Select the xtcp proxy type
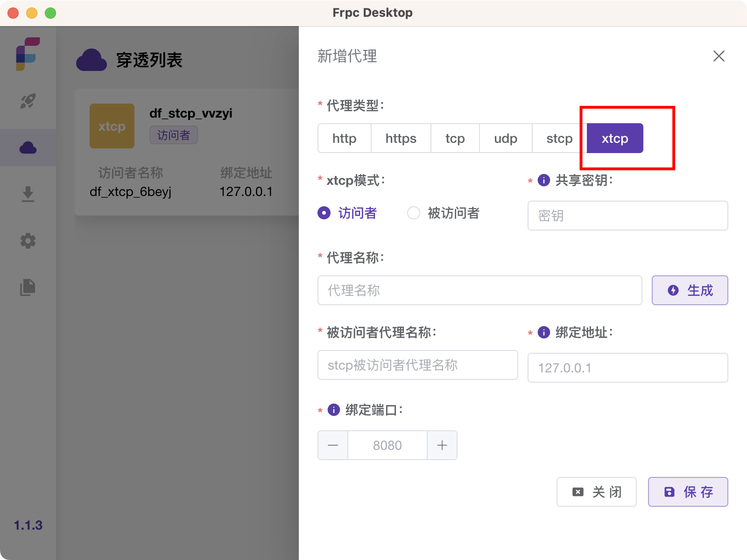This screenshot has height=560, width=747. (x=615, y=139)
